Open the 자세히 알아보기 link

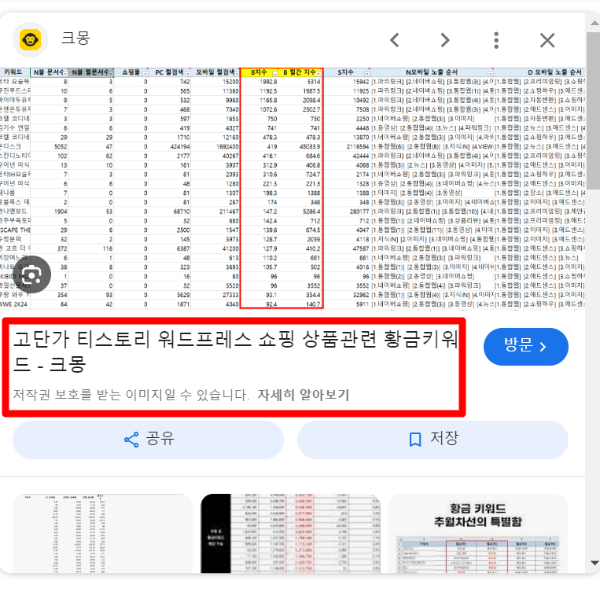coord(303,394)
